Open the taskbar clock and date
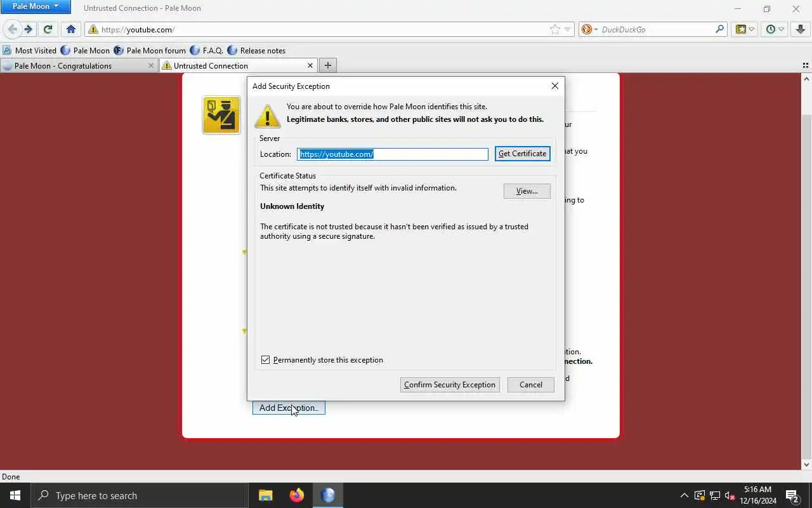This screenshot has width=812, height=508. 758,495
